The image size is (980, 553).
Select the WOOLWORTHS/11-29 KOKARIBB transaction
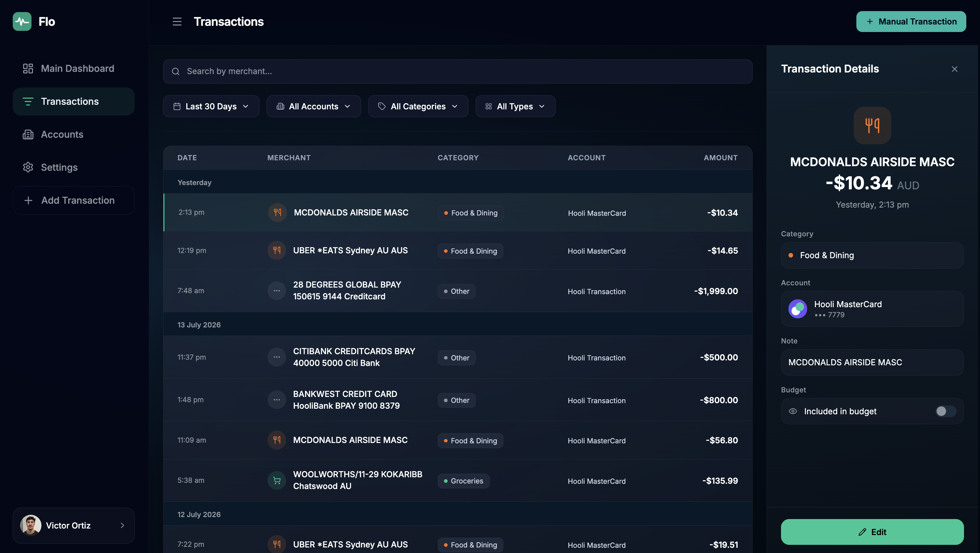457,480
